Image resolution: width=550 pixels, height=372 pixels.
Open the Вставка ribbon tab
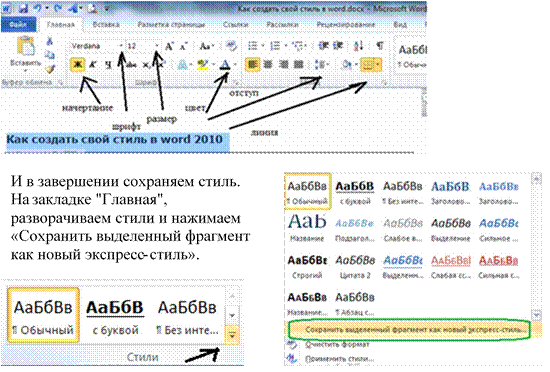[106, 25]
